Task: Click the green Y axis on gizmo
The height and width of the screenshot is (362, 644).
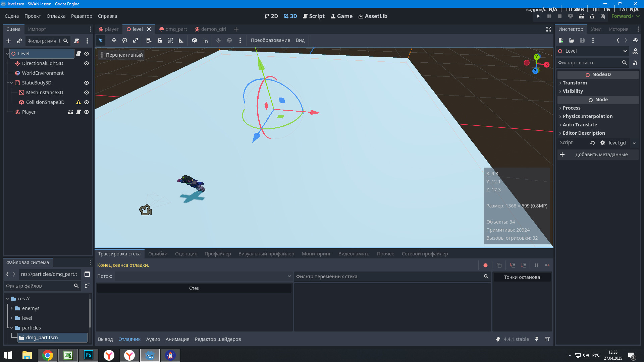Action: 537,57
